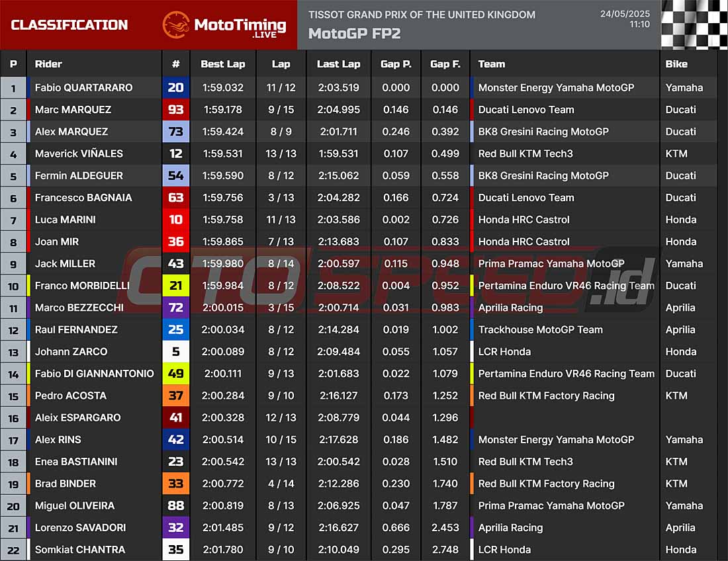Click the MotoTiming stopwatch logo icon
This screenshot has width=728, height=561.
coord(176,25)
